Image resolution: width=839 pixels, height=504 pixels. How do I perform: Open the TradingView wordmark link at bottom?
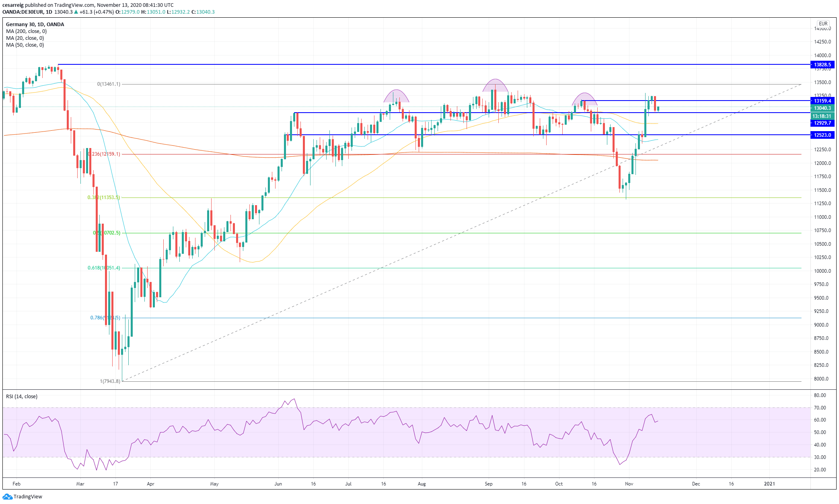28,497
